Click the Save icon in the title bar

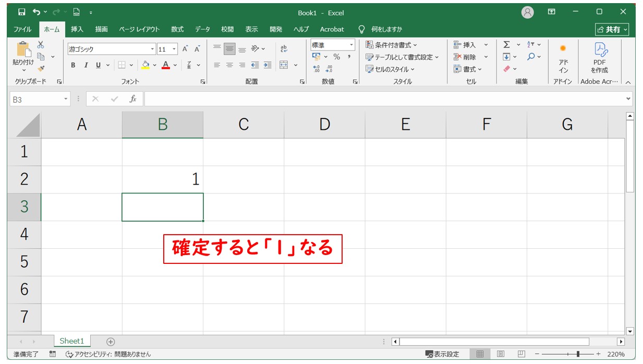(21, 12)
